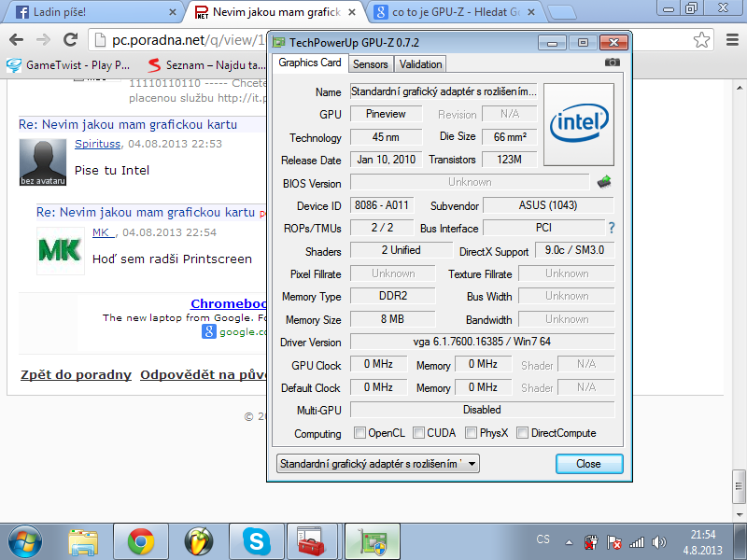Switch to the Ladin píše Facebook tab
The image size is (747, 560).
pos(89,13)
